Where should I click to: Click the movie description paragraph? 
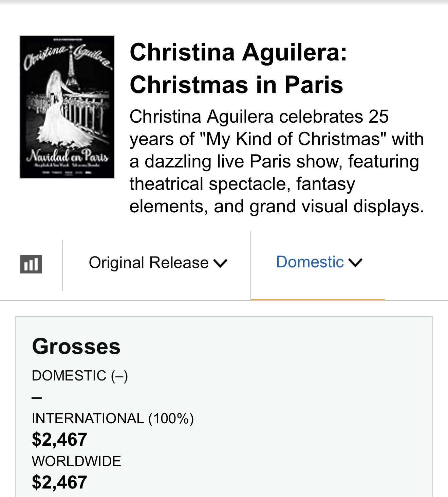tap(277, 161)
